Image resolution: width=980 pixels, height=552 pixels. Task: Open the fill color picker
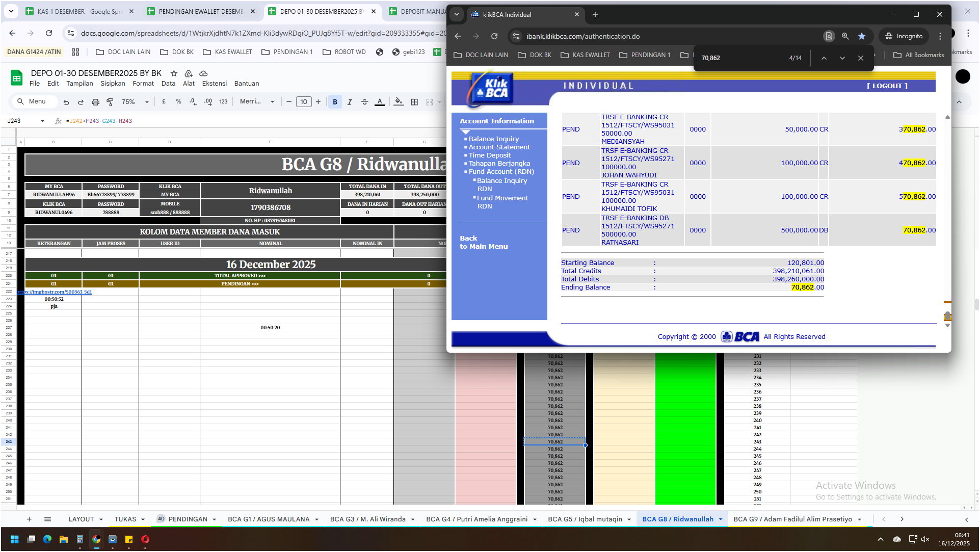click(x=399, y=102)
